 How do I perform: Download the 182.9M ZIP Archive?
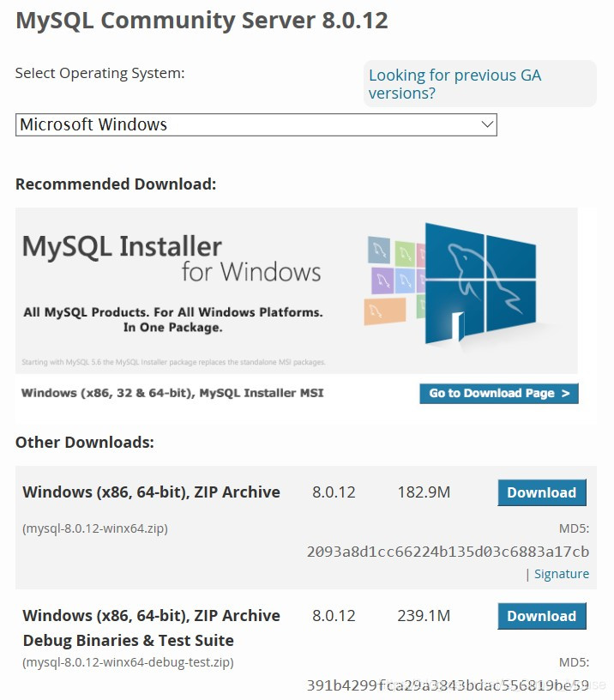pyautogui.click(x=542, y=492)
